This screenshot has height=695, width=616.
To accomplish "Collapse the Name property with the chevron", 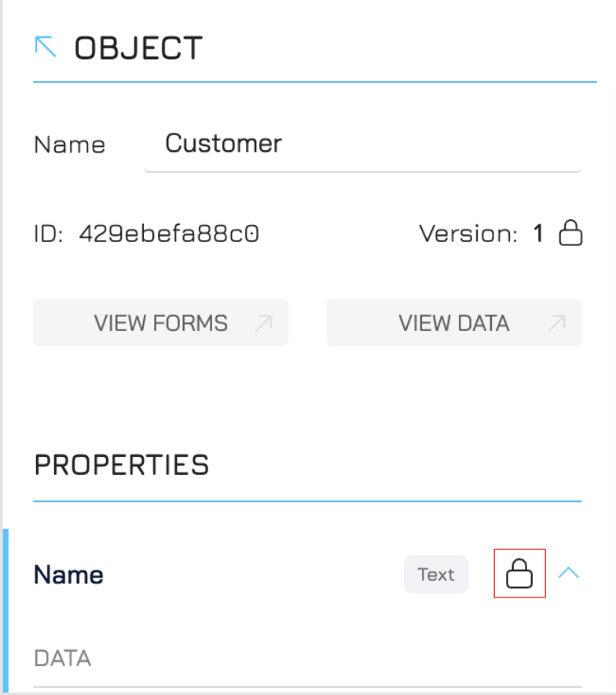I will pos(569,573).
